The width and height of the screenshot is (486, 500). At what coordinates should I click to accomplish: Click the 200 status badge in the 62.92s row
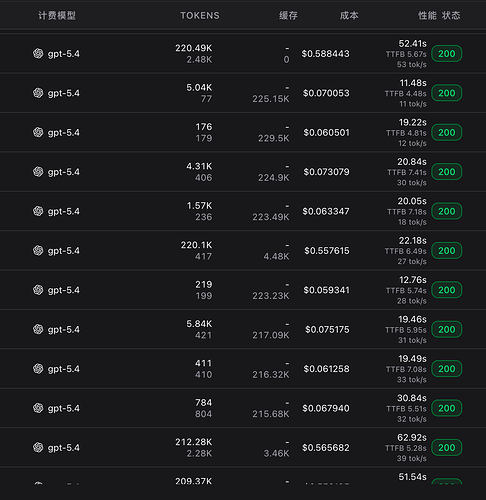click(447, 447)
